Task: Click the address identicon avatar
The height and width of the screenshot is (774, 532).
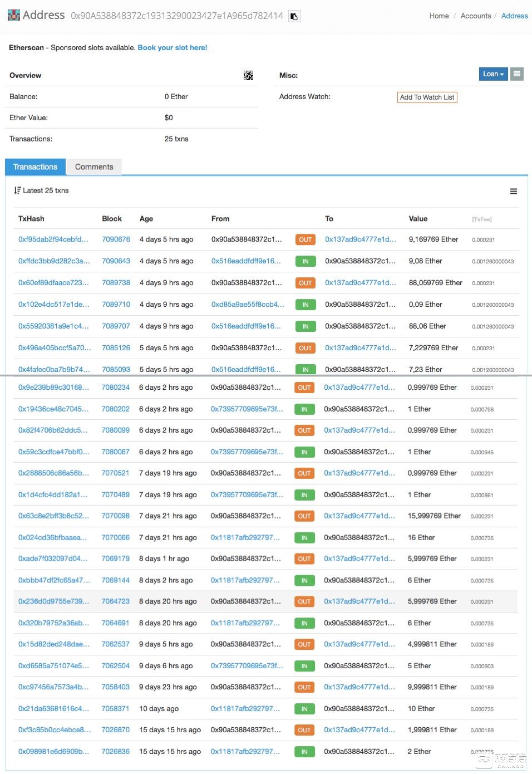Action: click(13, 15)
